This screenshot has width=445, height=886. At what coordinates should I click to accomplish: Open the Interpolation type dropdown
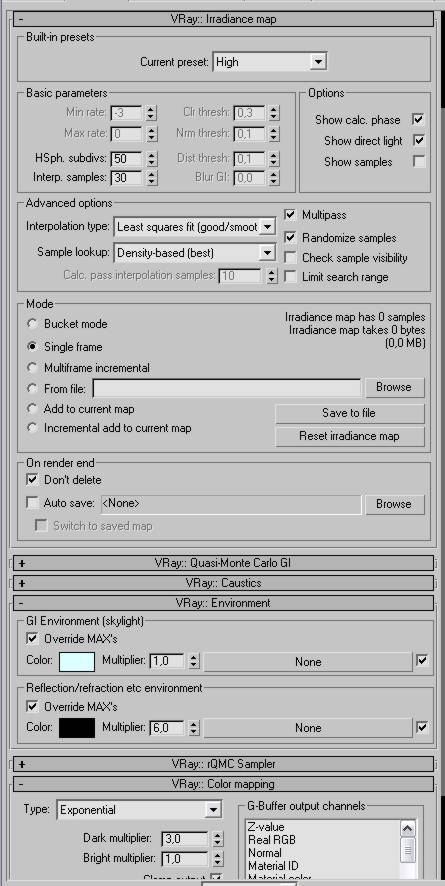click(195, 227)
